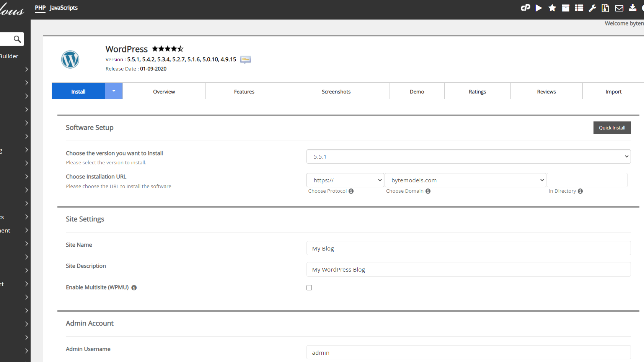Open the WordPress version dropdown showing 5.5.1
This screenshot has height=362, width=644.
tap(468, 157)
